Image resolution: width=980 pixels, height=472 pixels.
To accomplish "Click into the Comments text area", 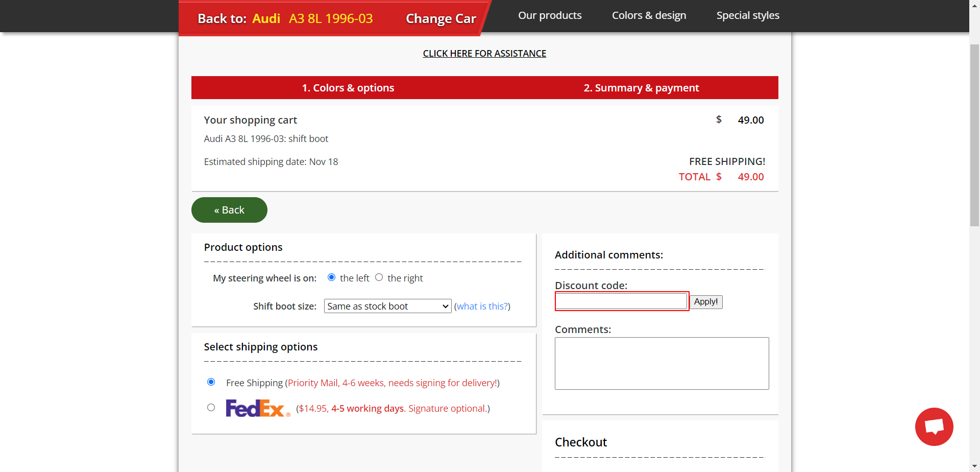I will (x=662, y=363).
